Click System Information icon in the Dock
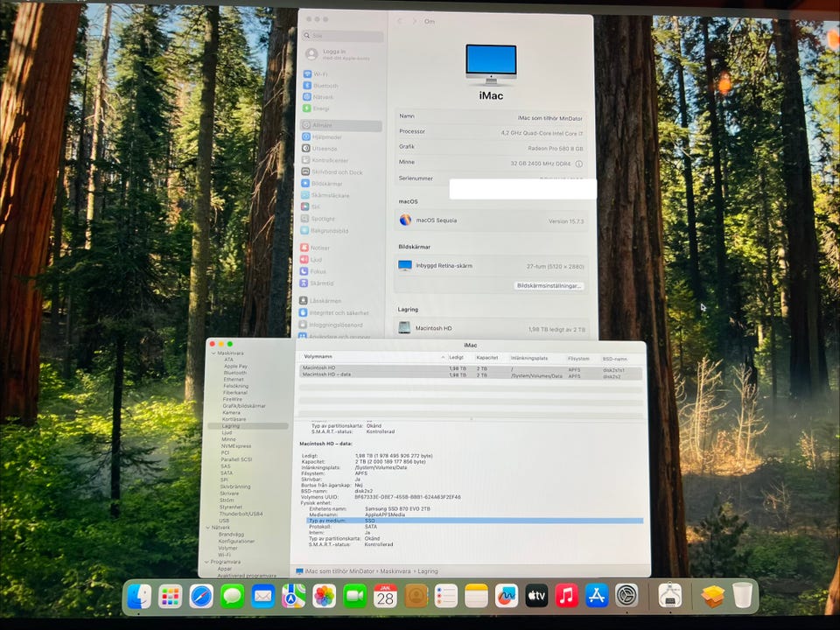Screen dimensions: 840x630 (669, 596)
